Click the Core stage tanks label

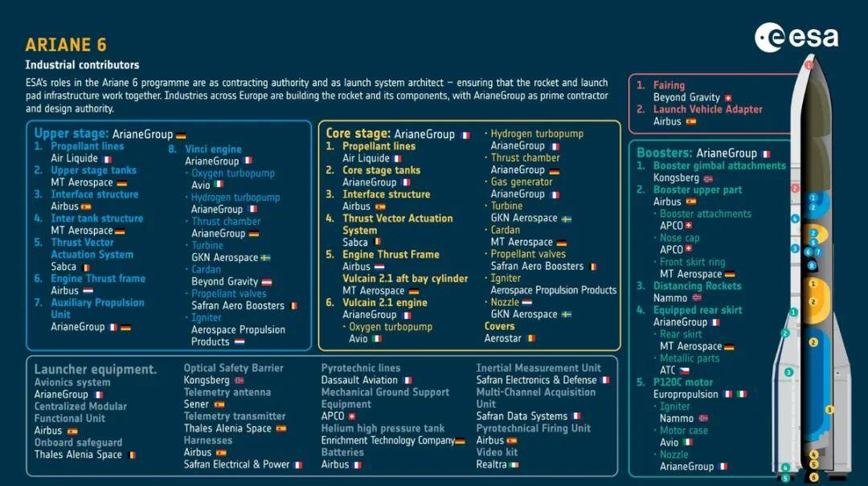pos(382,170)
